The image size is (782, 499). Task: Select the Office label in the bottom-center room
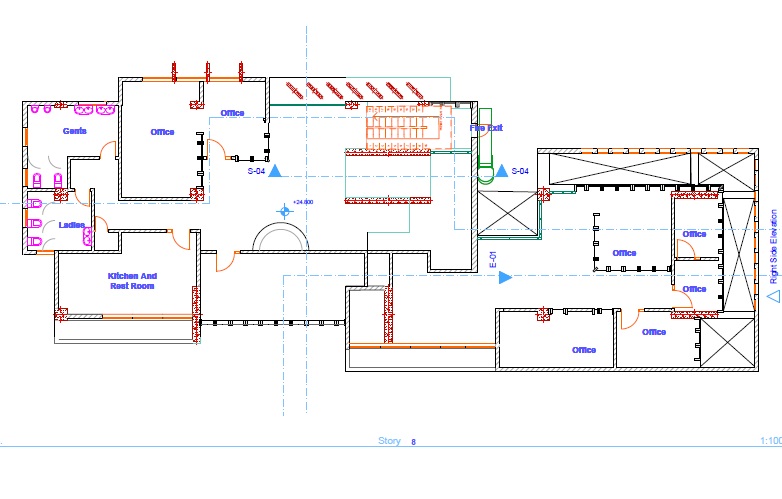coord(584,350)
